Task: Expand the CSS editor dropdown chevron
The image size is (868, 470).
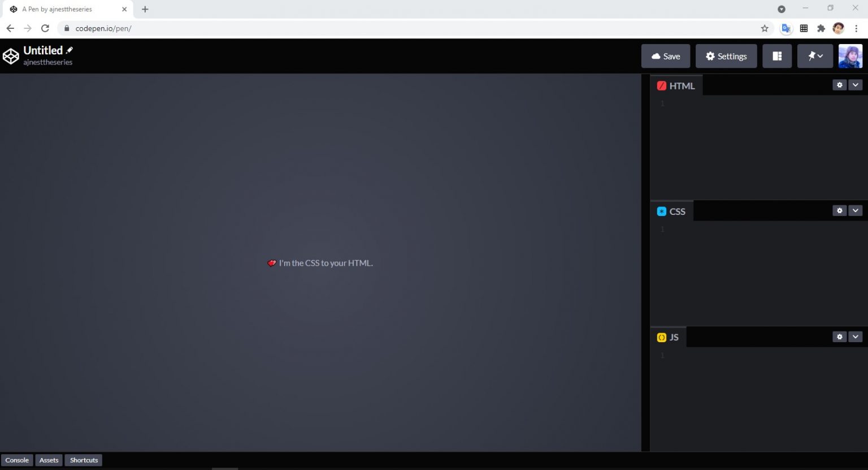Action: point(855,210)
